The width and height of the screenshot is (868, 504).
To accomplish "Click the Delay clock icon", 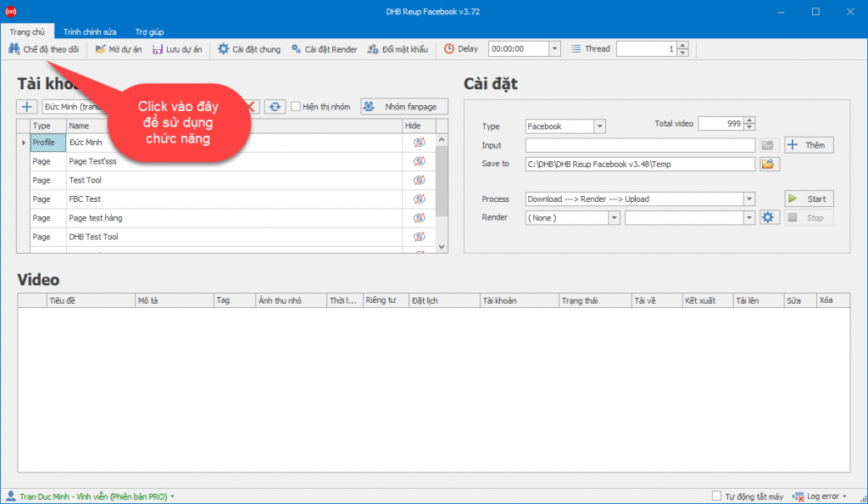I will point(449,48).
